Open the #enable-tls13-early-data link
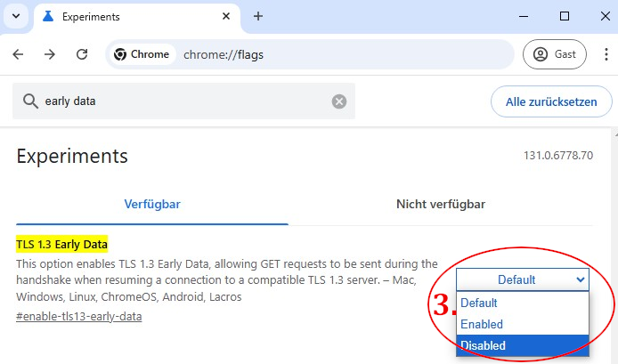This screenshot has height=364, width=618. pyautogui.click(x=79, y=316)
